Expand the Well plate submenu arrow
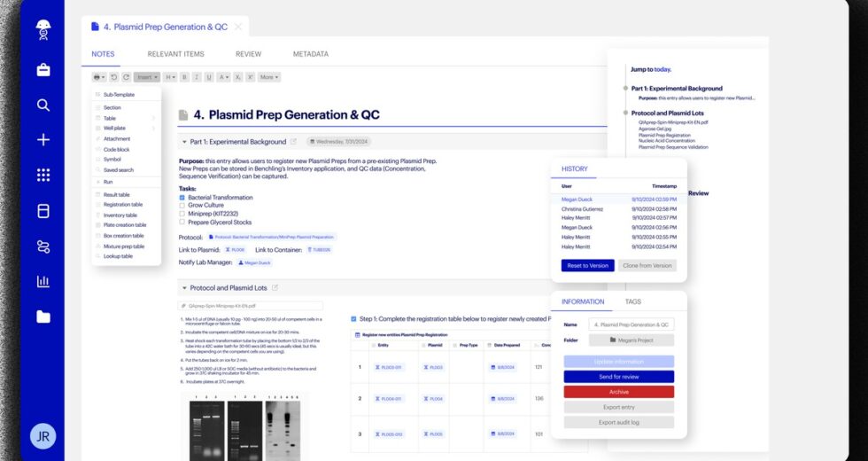This screenshot has width=868, height=461. [153, 129]
